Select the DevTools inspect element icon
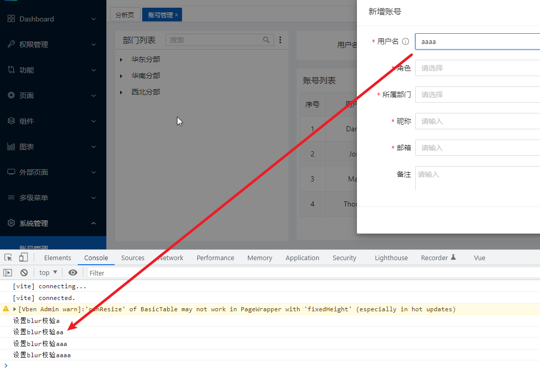This screenshot has width=540, height=392. click(8, 258)
